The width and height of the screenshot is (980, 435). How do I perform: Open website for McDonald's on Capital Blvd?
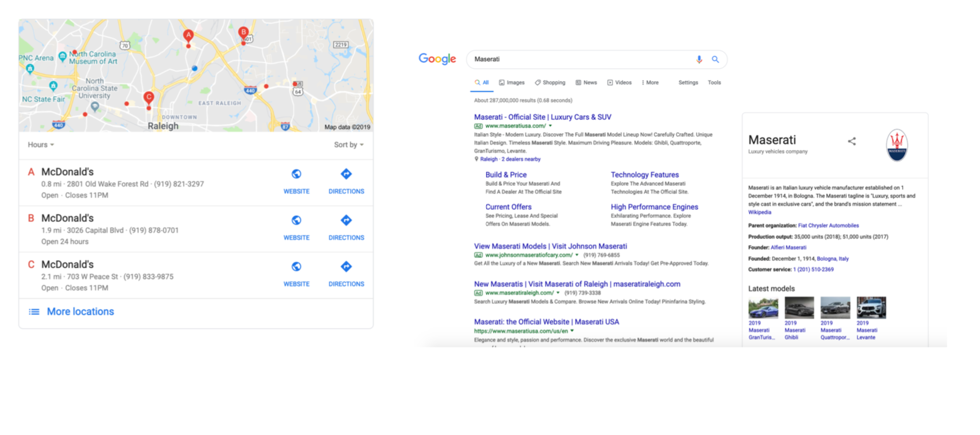click(x=296, y=227)
